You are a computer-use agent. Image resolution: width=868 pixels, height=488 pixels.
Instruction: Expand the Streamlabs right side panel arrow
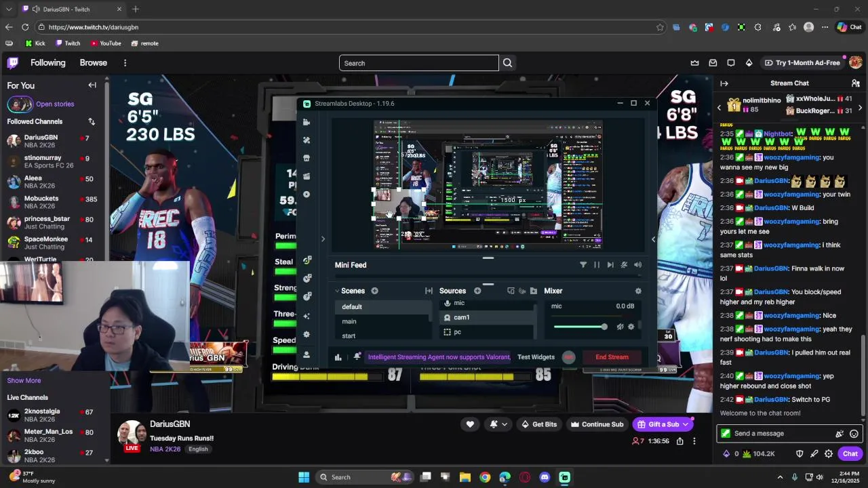(654, 239)
